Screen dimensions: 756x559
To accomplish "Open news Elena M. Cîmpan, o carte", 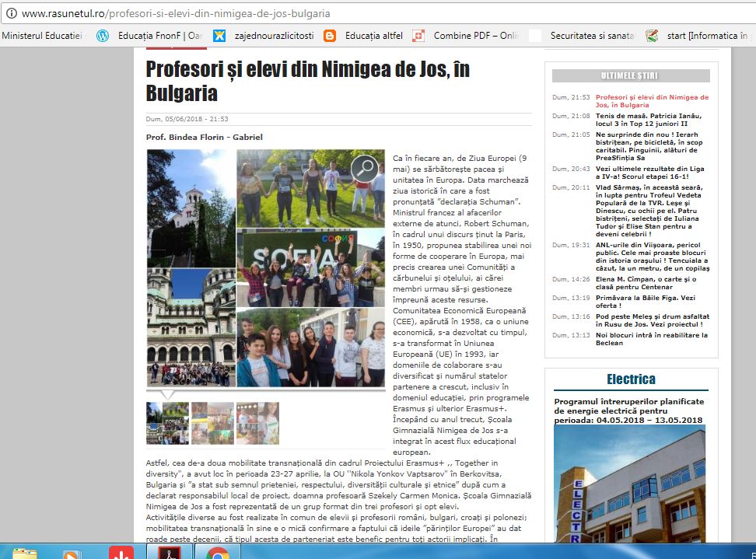I will coord(646,283).
